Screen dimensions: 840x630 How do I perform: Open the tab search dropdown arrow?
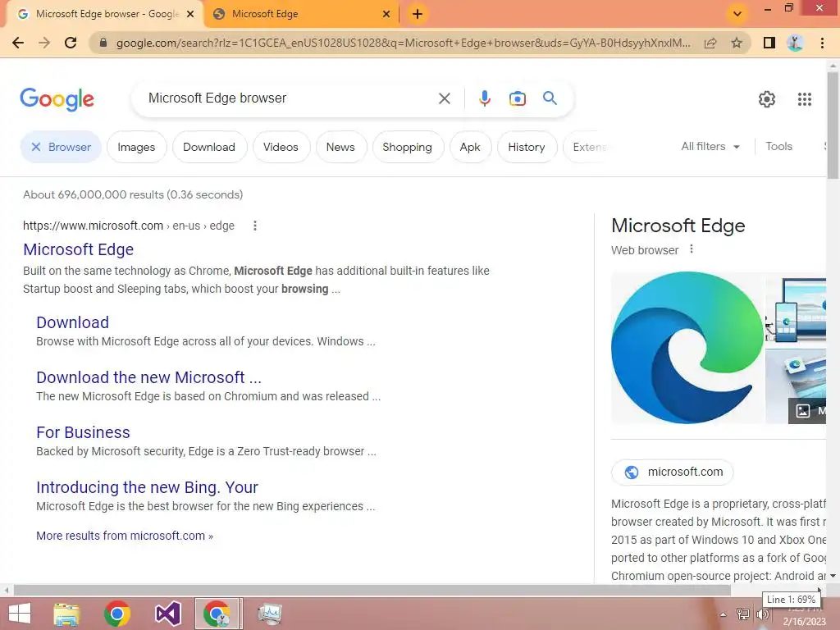pyautogui.click(x=737, y=14)
